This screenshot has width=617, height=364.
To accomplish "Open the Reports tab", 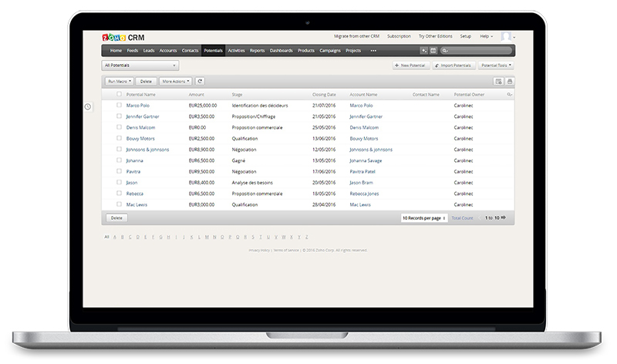I will 257,51.
